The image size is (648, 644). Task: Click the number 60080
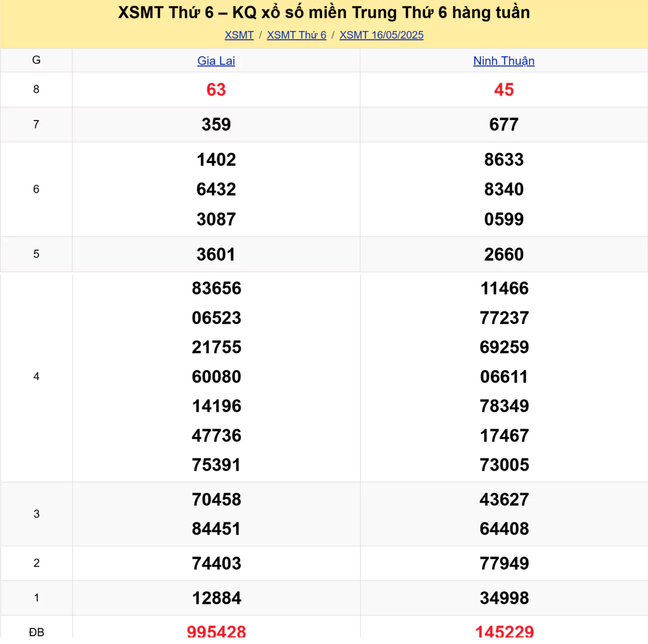[x=217, y=377]
